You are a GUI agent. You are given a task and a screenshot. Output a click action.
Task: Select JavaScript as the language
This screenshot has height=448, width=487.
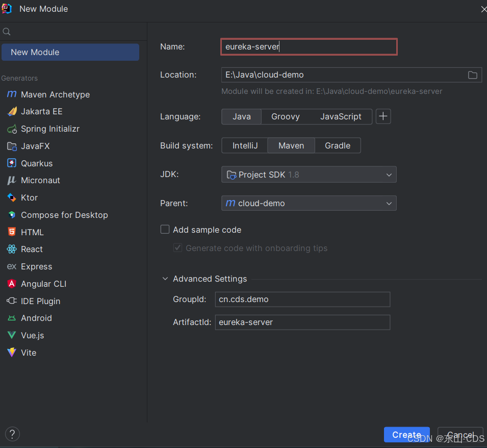tap(341, 116)
